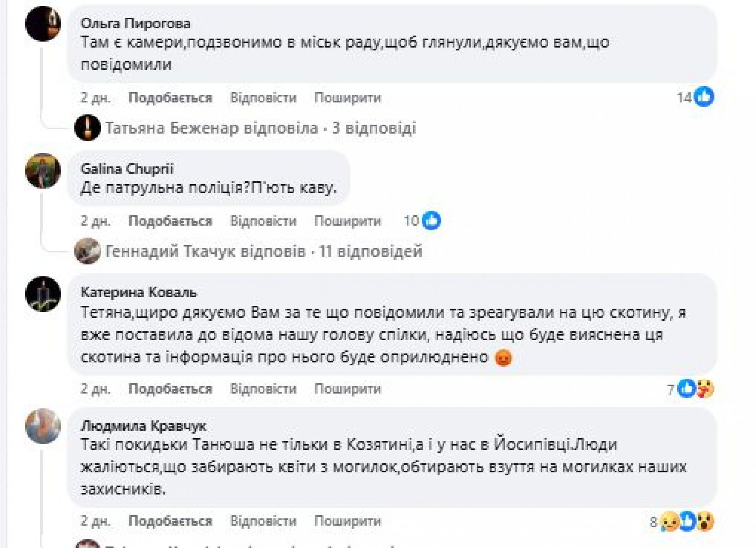Click Відповісти under Ольга Пирогова's comment
The width and height of the screenshot is (756, 548).
point(263,98)
